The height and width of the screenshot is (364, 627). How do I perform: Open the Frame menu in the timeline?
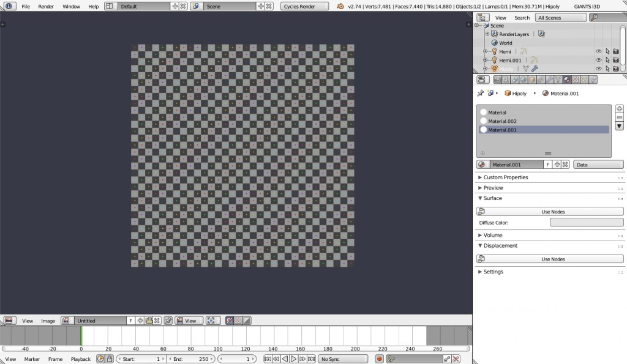click(x=55, y=359)
